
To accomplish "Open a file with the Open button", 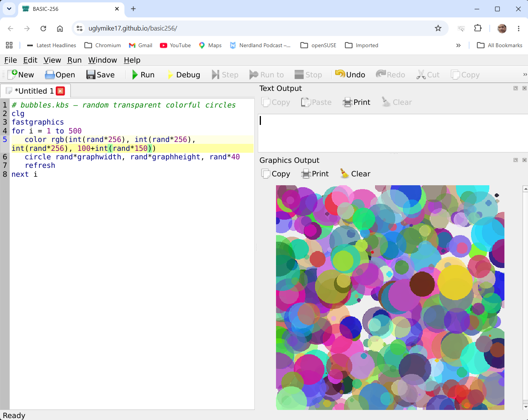I will 60,75.
